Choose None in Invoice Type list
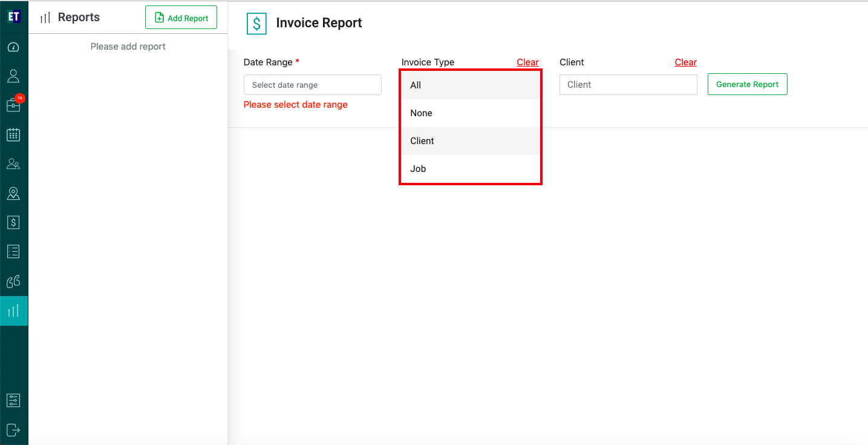This screenshot has height=445, width=868. click(471, 113)
